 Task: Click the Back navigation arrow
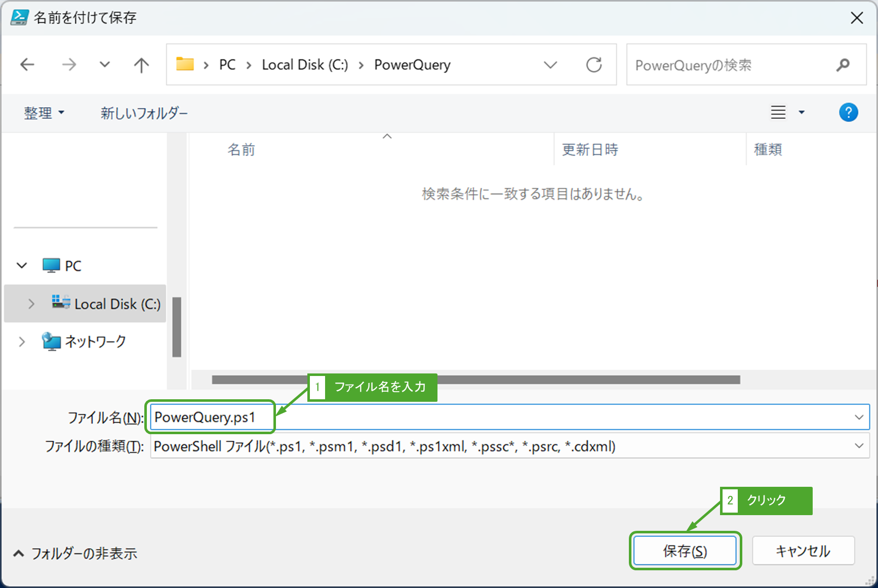tap(27, 64)
